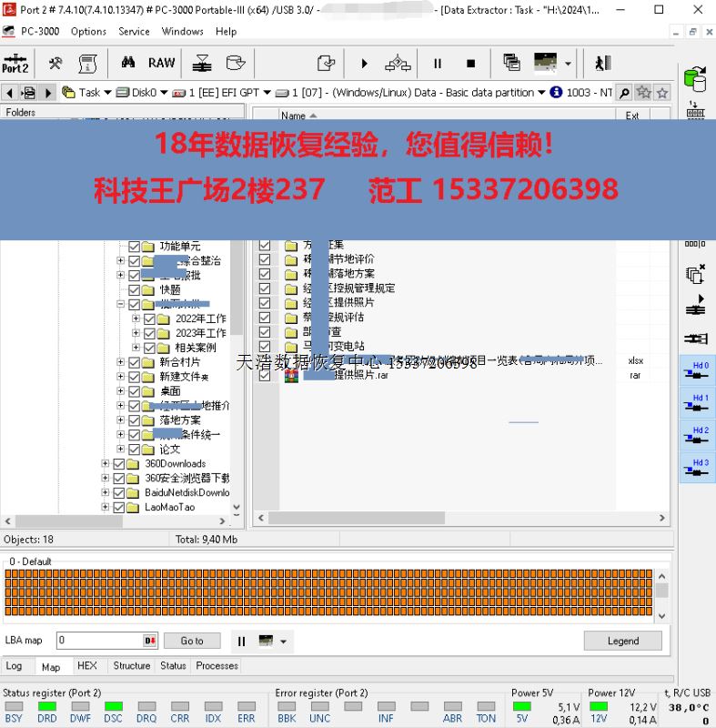Expand the 新合村片 tree node
716x728 pixels.
tap(120, 362)
